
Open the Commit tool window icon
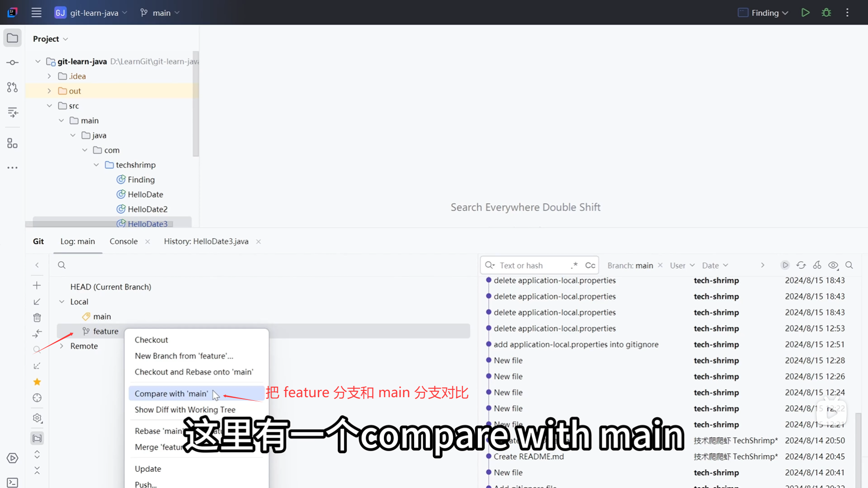13,62
